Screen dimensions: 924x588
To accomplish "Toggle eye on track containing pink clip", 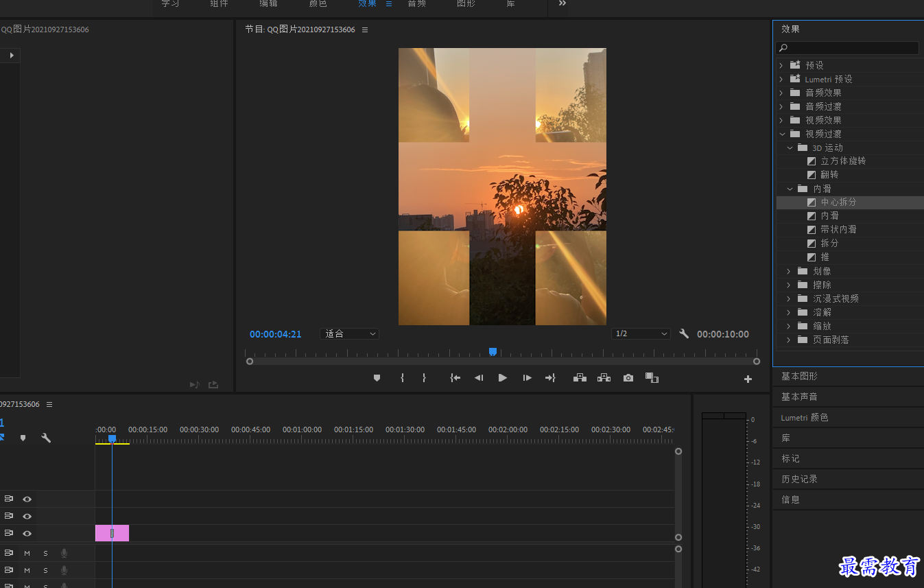I will pos(27,533).
